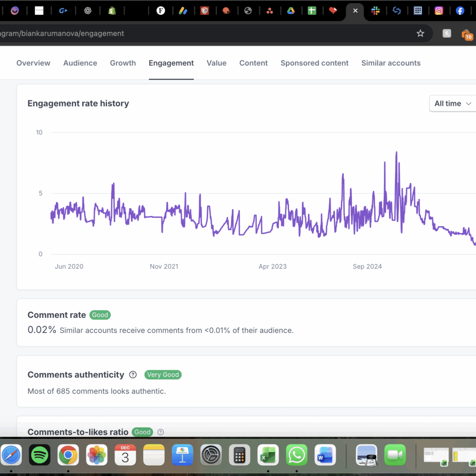This screenshot has height=476, width=476.
Task: Switch to the Instagram browser tab
Action: pyautogui.click(x=439, y=11)
